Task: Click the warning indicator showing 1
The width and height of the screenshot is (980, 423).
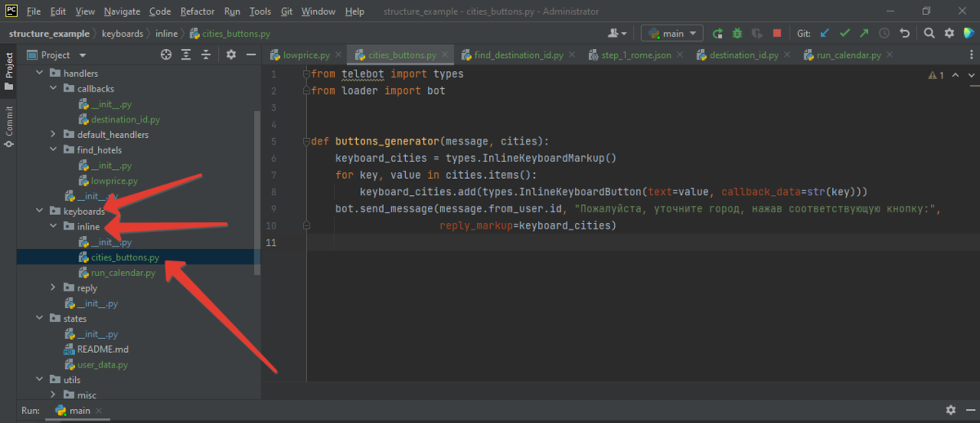Action: [936, 74]
